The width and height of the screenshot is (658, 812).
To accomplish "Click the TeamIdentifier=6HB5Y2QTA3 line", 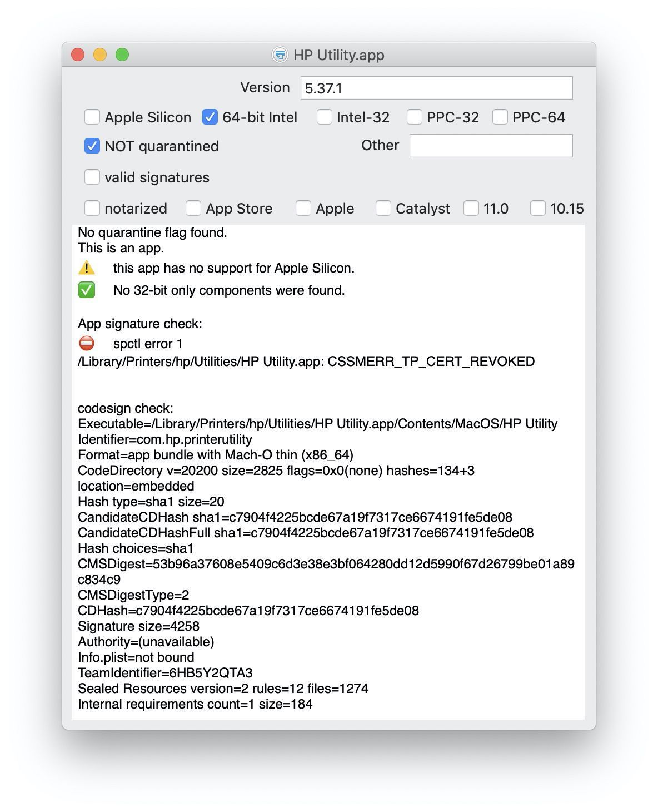I will [165, 673].
